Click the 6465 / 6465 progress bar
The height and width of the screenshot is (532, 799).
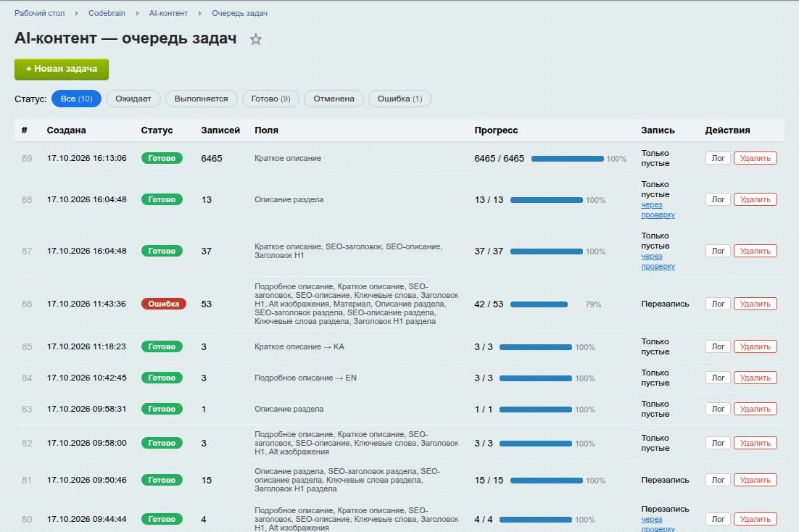tap(567, 159)
